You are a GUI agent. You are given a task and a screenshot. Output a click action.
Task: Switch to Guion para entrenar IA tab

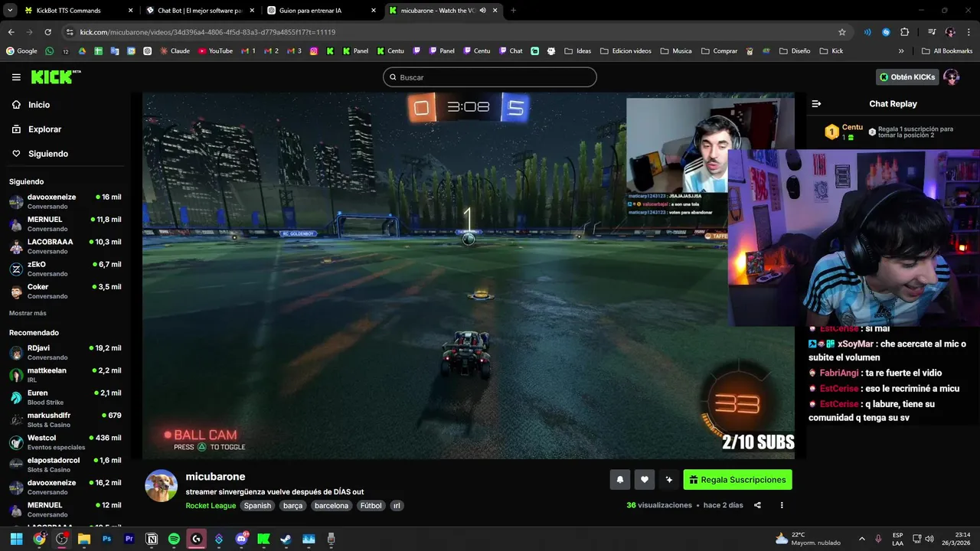(x=320, y=11)
